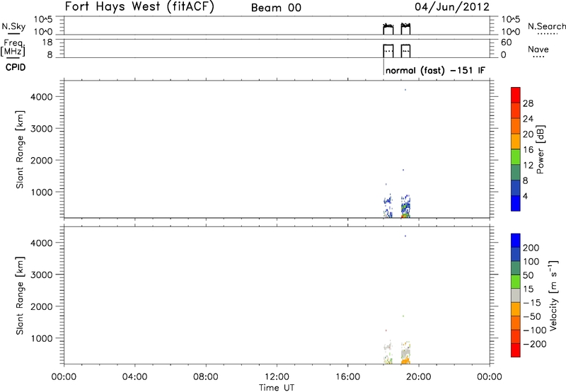Click the "16:00" time axis label
The image size is (566, 392).
point(347,377)
